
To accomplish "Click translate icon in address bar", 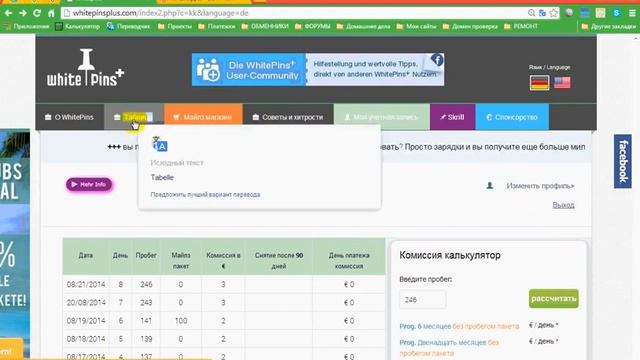I will pos(542,13).
